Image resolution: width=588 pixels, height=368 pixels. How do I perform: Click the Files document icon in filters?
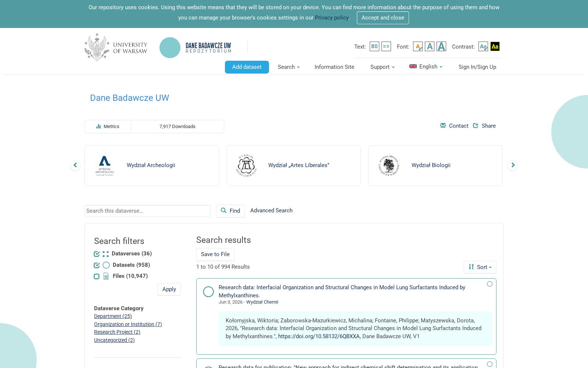[106, 276]
